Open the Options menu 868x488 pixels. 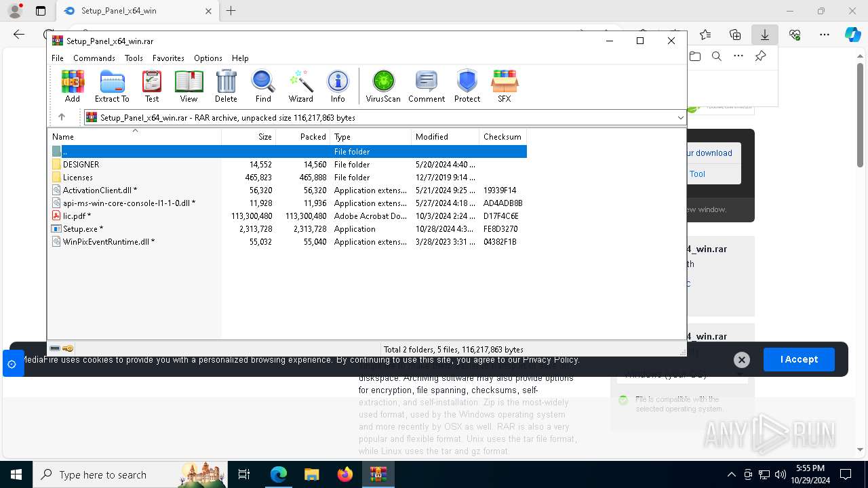point(208,58)
